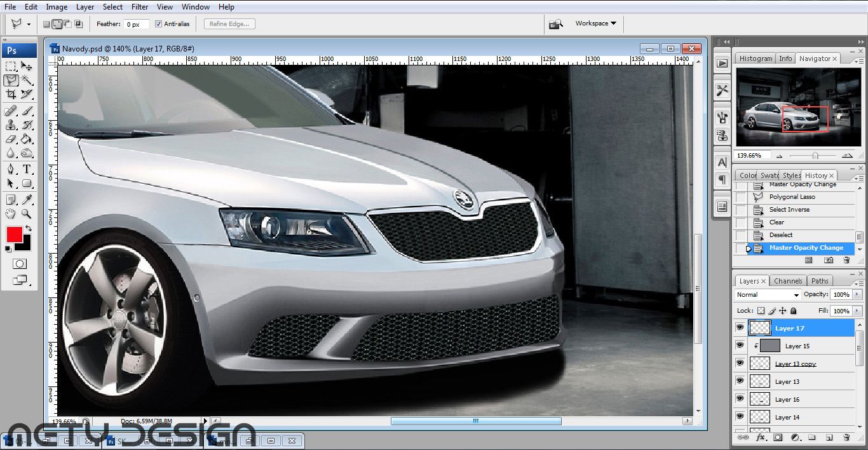Viewport: 868px width, 450px height.
Task: Select the Path Selection tool
Action: 11,183
